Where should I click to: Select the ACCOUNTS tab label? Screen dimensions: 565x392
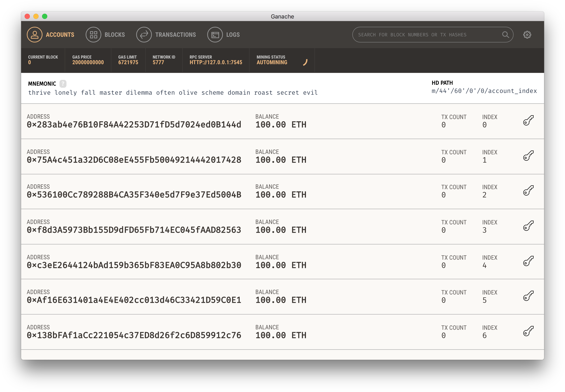point(60,35)
